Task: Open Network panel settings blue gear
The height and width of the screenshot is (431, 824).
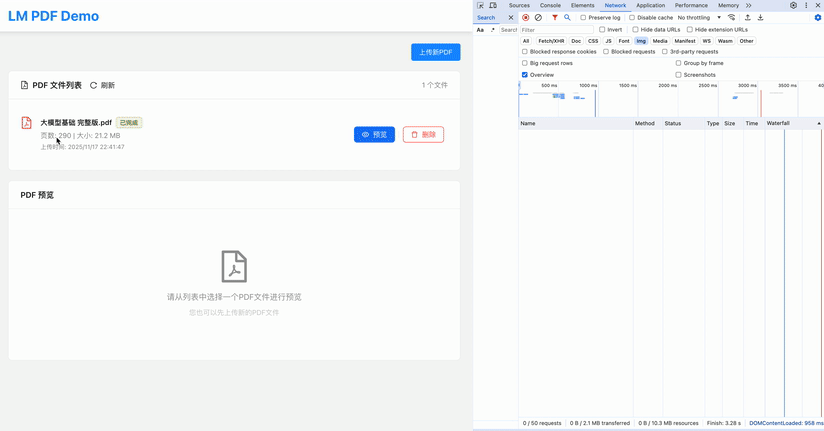Action: click(x=818, y=17)
